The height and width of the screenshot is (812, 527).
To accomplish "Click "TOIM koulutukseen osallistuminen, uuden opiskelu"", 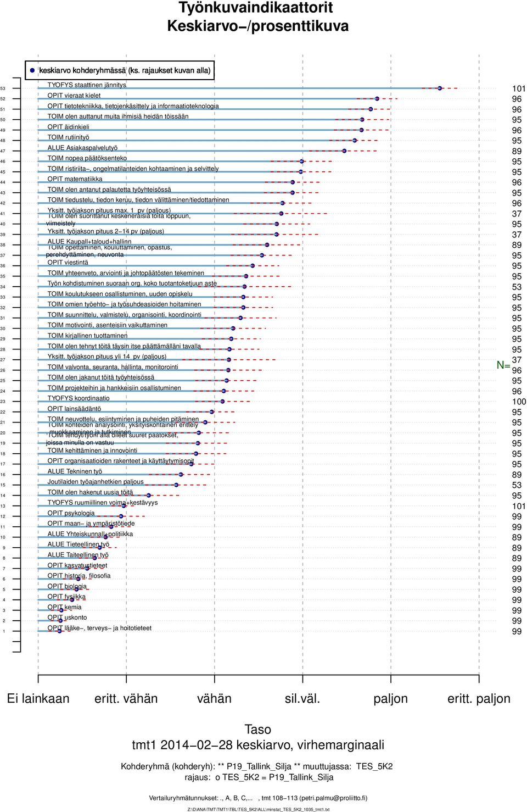I will pyautogui.click(x=120, y=294).
